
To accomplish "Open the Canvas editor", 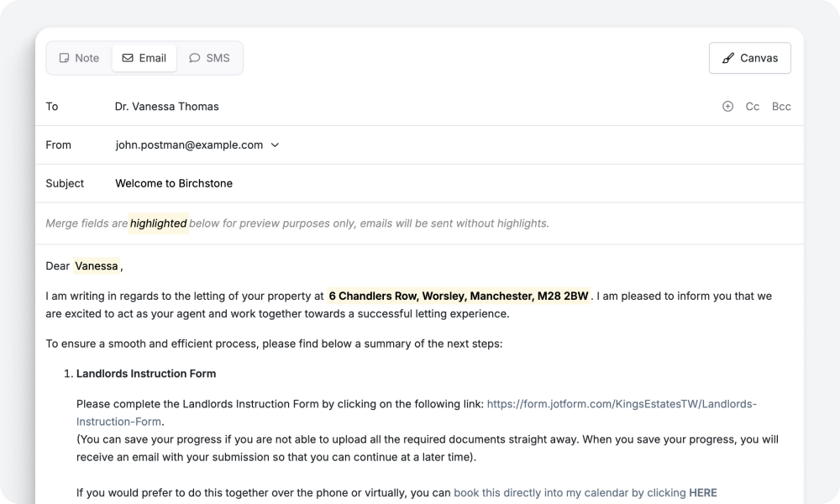I will click(x=749, y=58).
